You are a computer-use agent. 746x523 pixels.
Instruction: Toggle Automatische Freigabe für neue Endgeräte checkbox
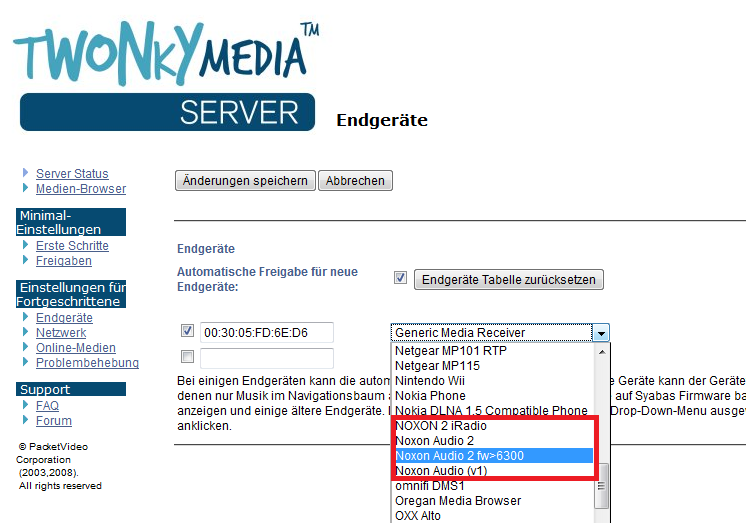pyautogui.click(x=400, y=277)
